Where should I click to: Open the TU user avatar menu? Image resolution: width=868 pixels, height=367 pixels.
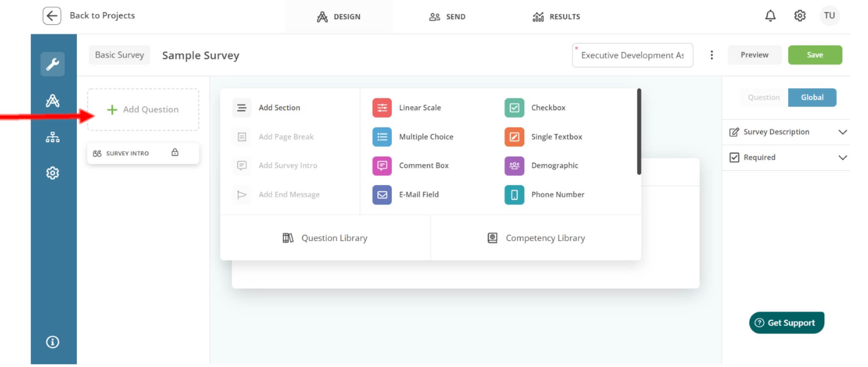829,16
